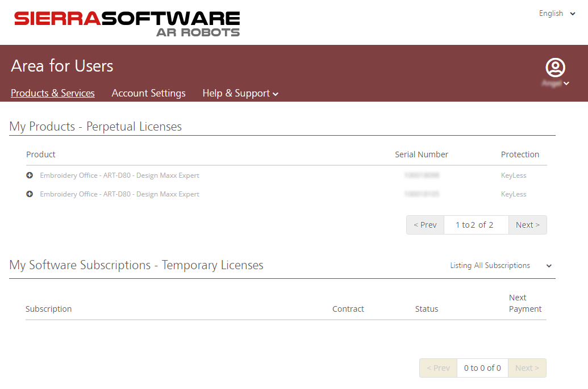The image size is (588, 389).
Task: Select the second Design Maxx Expert product name
Action: (119, 194)
